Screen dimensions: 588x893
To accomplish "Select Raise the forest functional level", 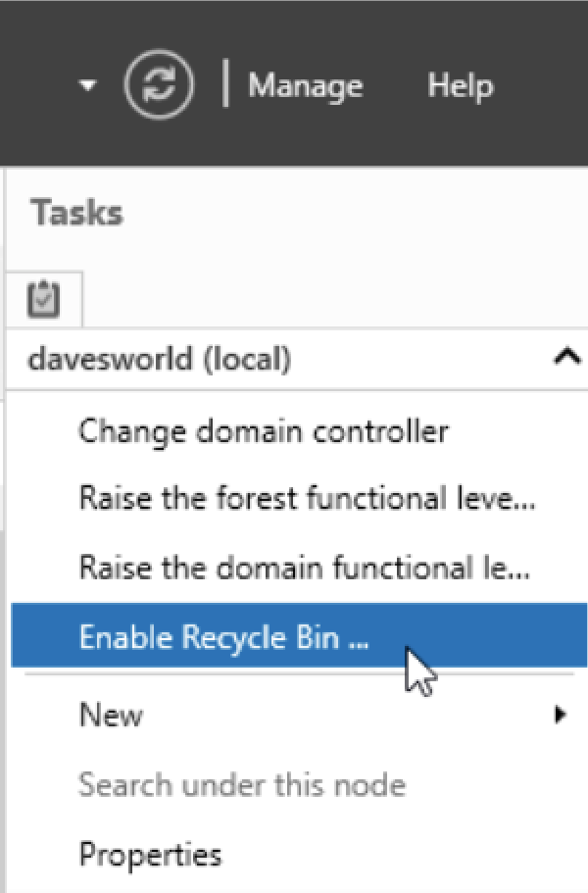I will 308,499.
